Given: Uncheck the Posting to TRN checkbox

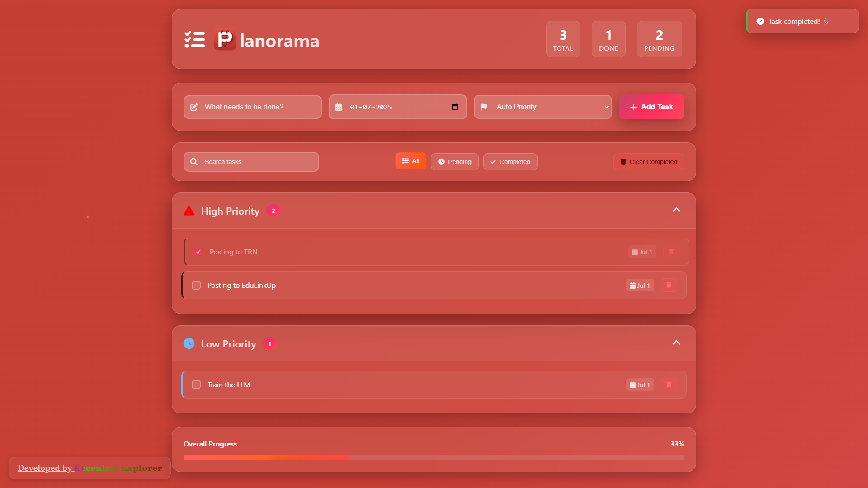Looking at the screenshot, I should [198, 252].
